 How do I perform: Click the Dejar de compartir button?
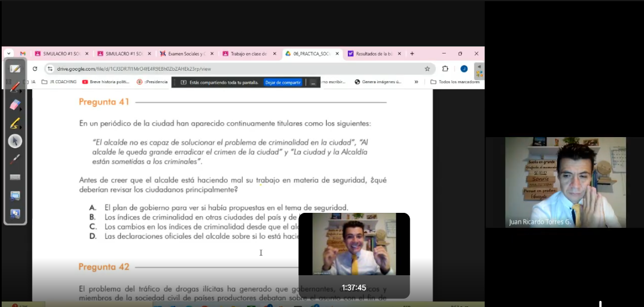tap(283, 82)
